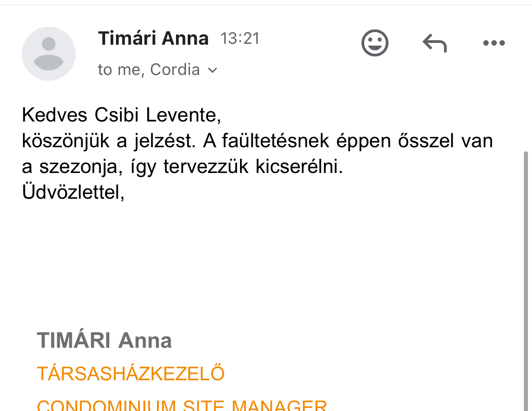Screen dimensions: 532x411
Task: Reply to Timári Anna's email
Action: tap(434, 43)
